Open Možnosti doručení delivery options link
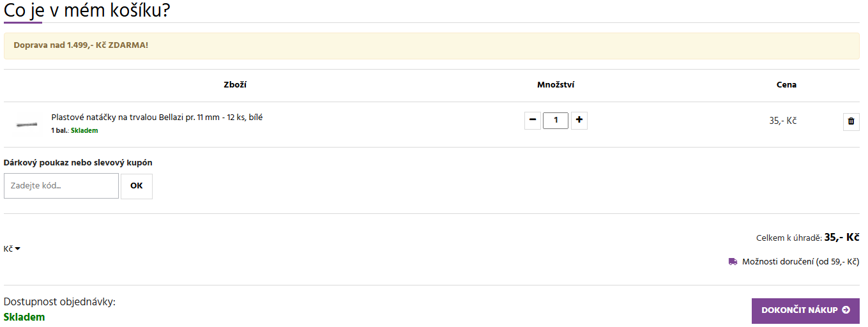This screenshot has height=327, width=868. coord(800,262)
